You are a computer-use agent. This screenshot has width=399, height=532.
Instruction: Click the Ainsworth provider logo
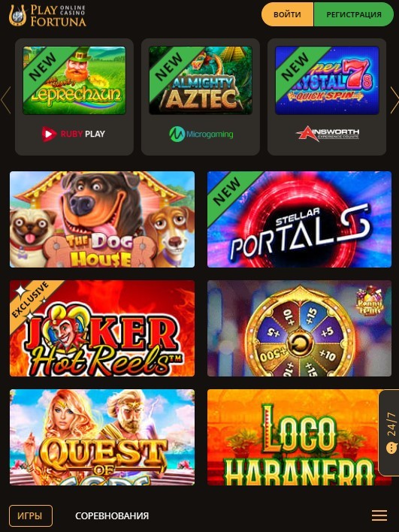(328, 133)
